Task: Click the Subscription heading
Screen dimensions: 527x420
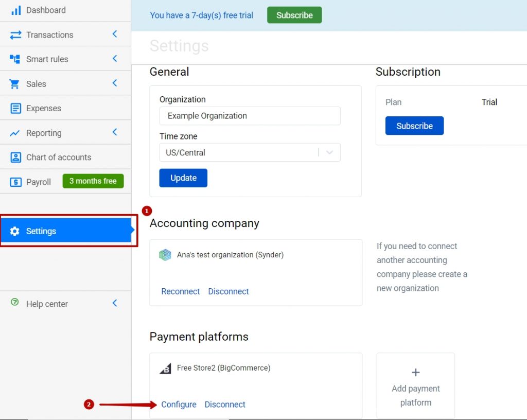Action: click(x=408, y=72)
